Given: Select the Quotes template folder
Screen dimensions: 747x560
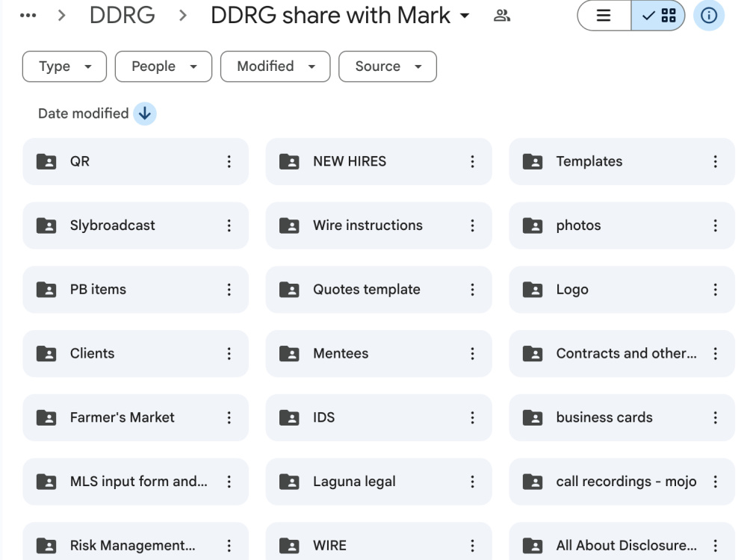Looking at the screenshot, I should tap(379, 290).
